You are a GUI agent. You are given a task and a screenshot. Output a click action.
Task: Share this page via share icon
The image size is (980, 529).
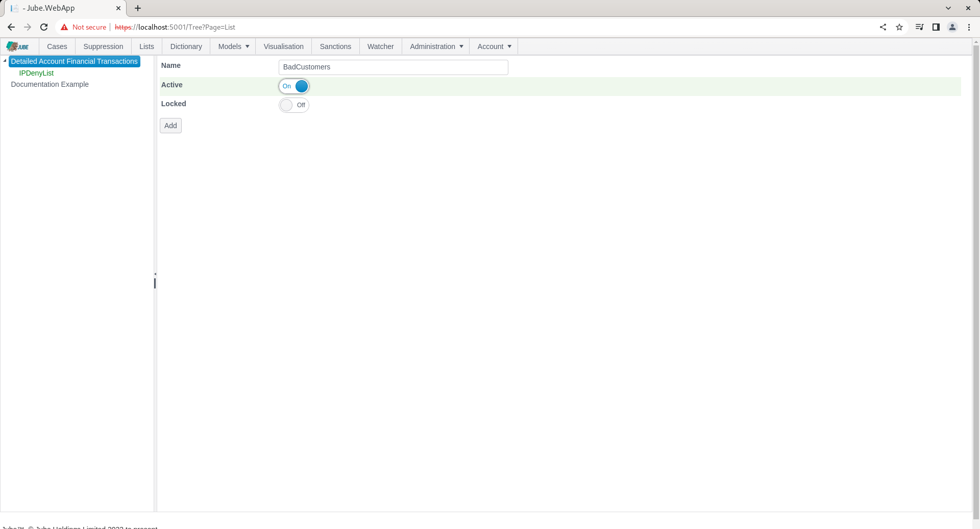883,27
